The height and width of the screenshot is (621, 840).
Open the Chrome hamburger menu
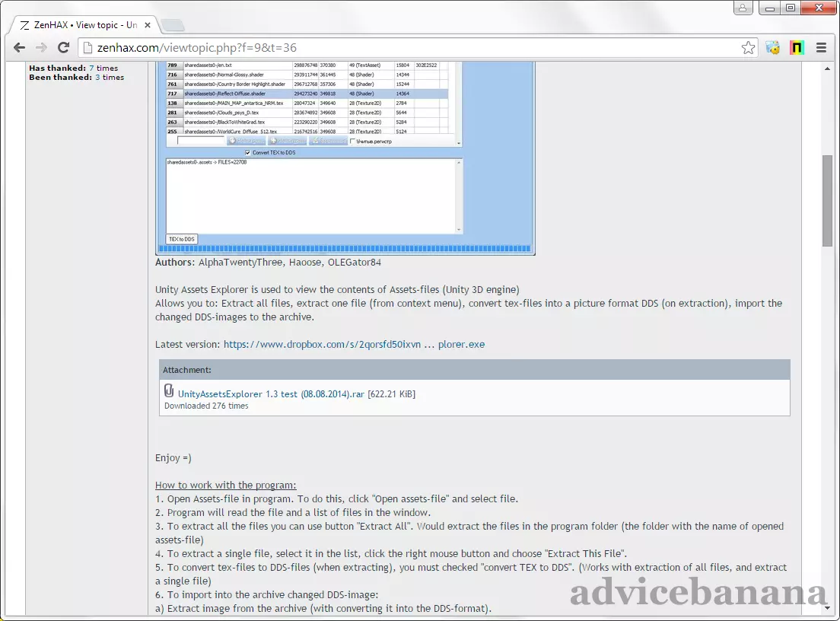[821, 48]
